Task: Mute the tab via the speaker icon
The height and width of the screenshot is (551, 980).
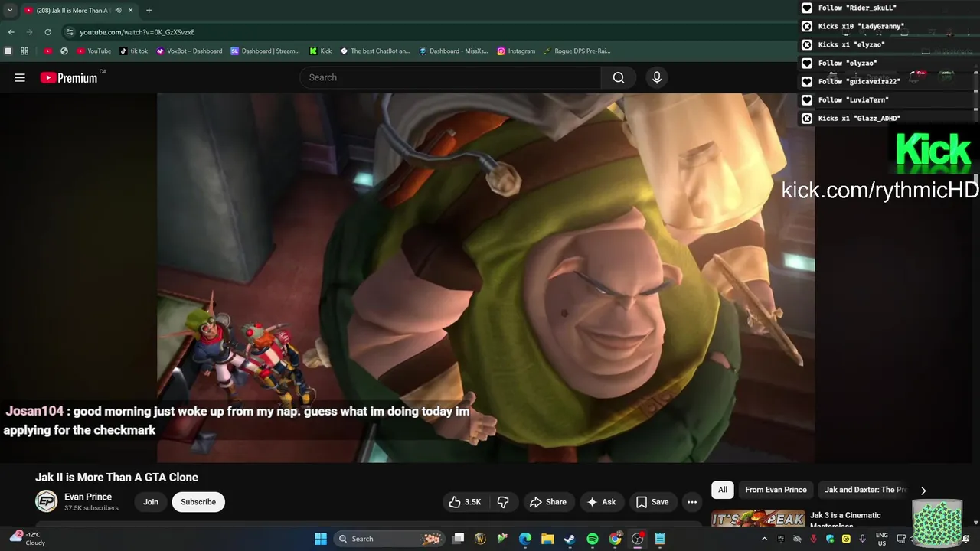Action: [118, 11]
